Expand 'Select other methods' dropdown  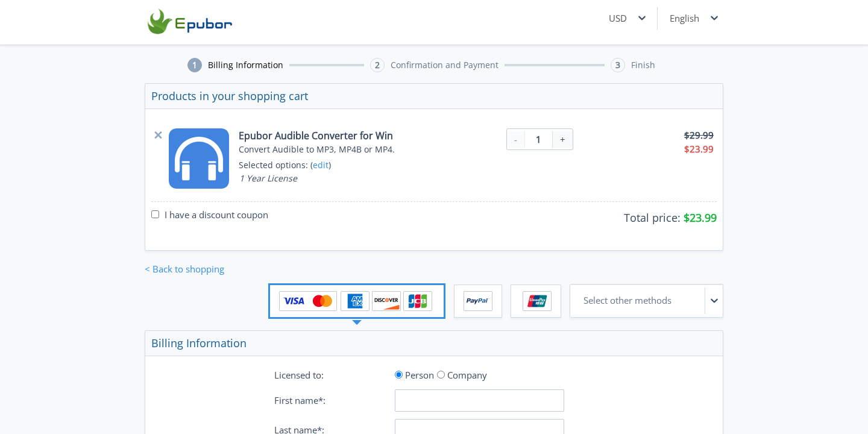(646, 301)
